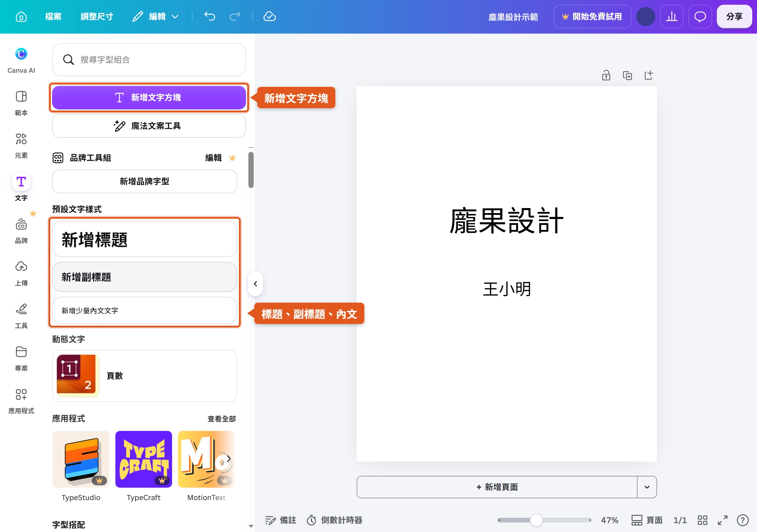Redo the last action
Image resolution: width=757 pixels, height=532 pixels.
point(235,16)
